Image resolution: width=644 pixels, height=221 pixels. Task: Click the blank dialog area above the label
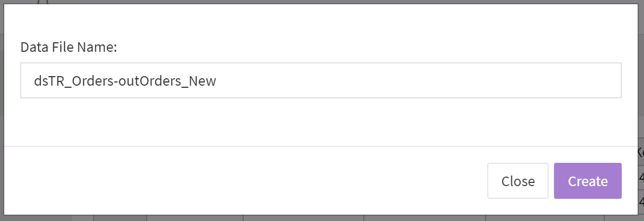tap(318, 21)
